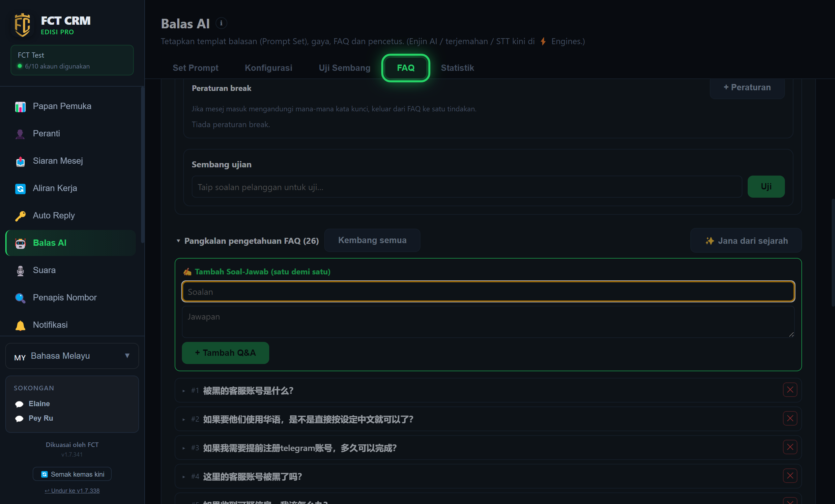
Task: Click the Balas AI robot icon
Action: pos(20,243)
